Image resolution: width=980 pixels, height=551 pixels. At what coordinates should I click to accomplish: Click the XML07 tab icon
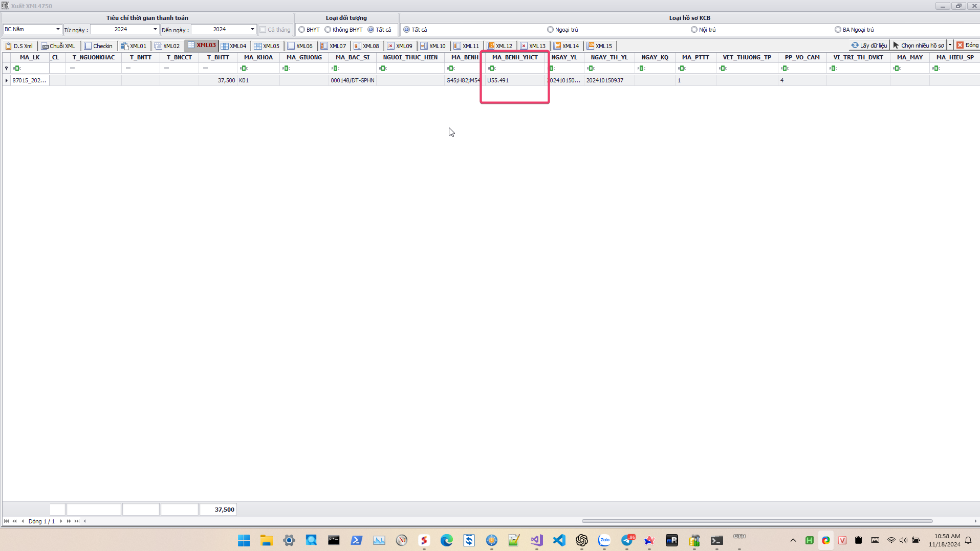(x=324, y=46)
